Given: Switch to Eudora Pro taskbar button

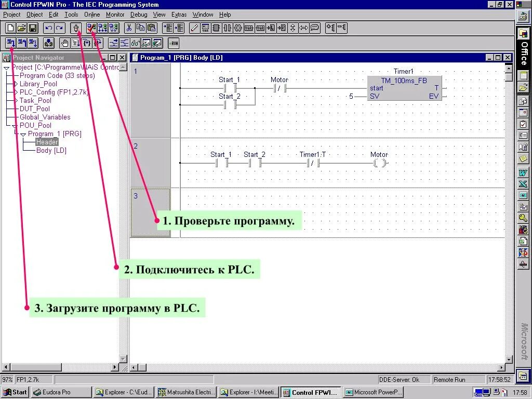Looking at the screenshot, I should pos(61,392).
